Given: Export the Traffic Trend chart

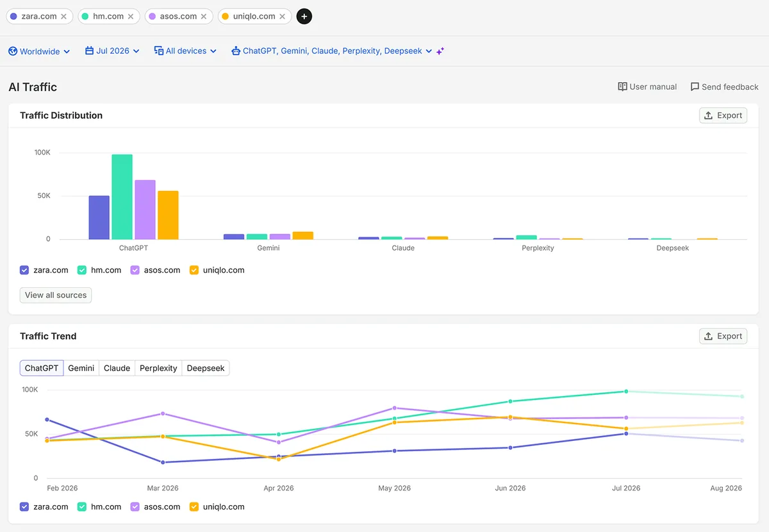Looking at the screenshot, I should tap(723, 336).
